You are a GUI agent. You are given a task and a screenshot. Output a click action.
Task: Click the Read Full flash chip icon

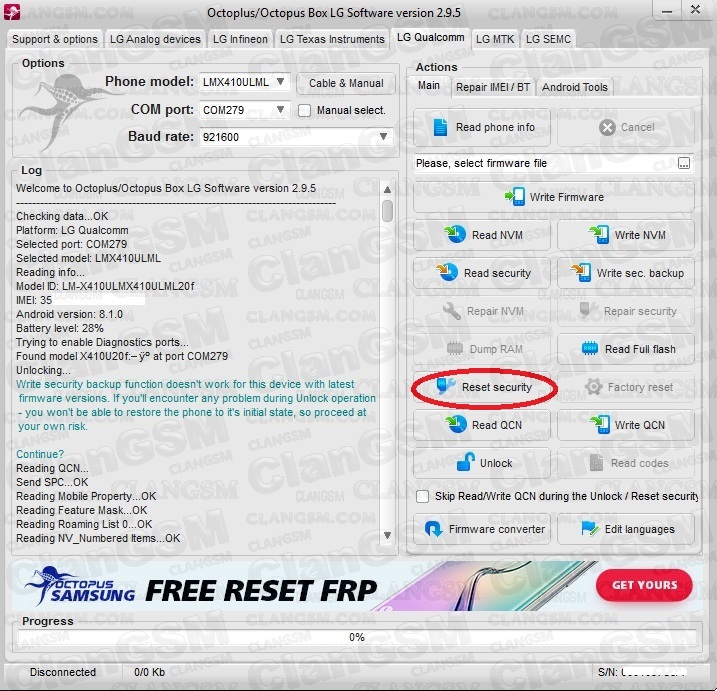[590, 348]
